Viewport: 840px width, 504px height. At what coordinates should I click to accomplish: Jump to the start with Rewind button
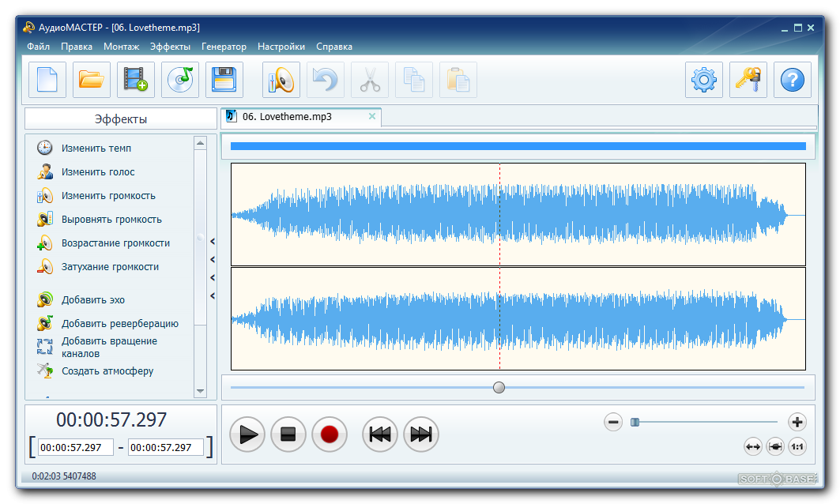380,434
